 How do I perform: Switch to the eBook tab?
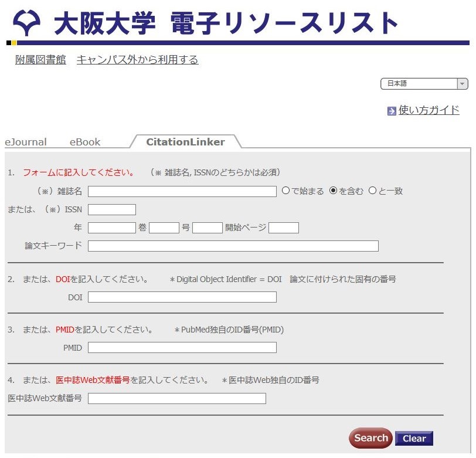point(85,142)
